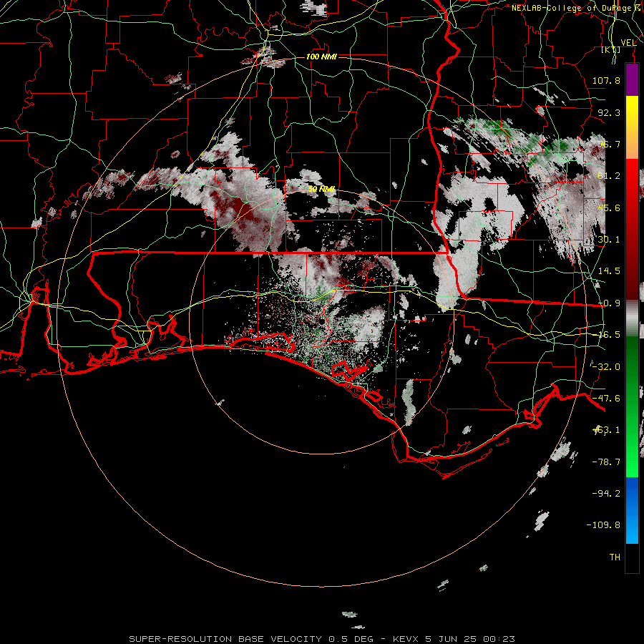The width and height of the screenshot is (644, 644).
Task: Select the -63.1 legend value
Action: 606,430
